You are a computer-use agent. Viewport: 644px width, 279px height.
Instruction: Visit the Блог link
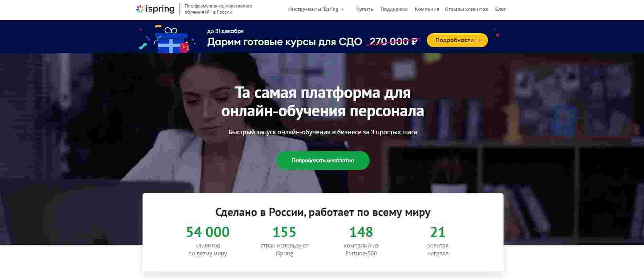click(x=500, y=9)
